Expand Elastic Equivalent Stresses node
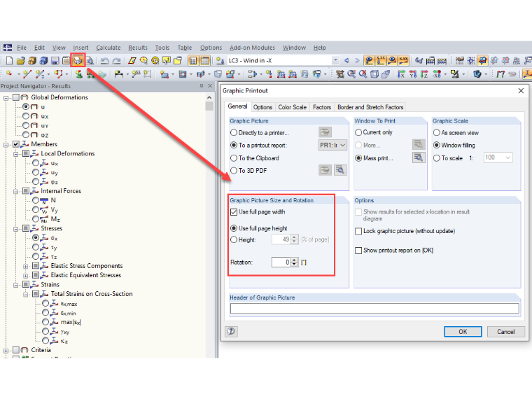Image resolution: width=532 pixels, height=399 pixels. pyautogui.click(x=25, y=276)
